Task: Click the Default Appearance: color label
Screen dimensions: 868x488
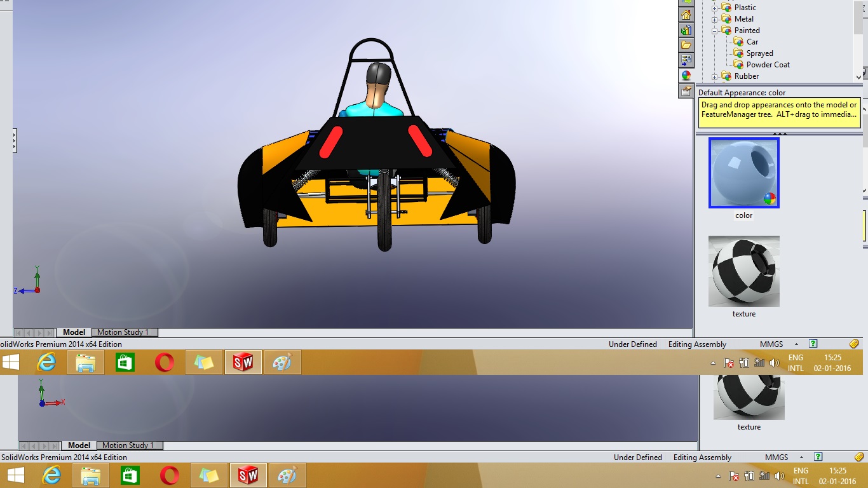Action: 742,93
